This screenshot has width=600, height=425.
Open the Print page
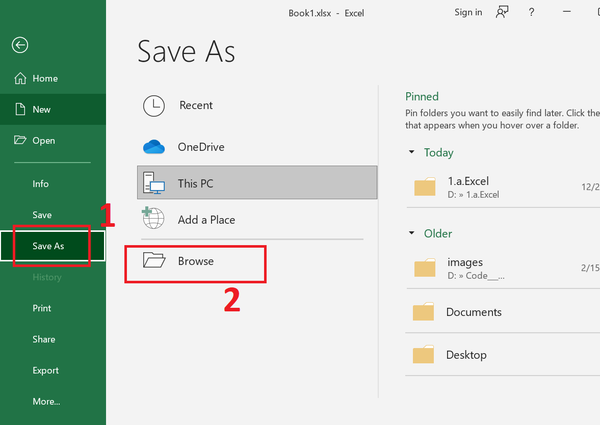[x=53, y=308]
